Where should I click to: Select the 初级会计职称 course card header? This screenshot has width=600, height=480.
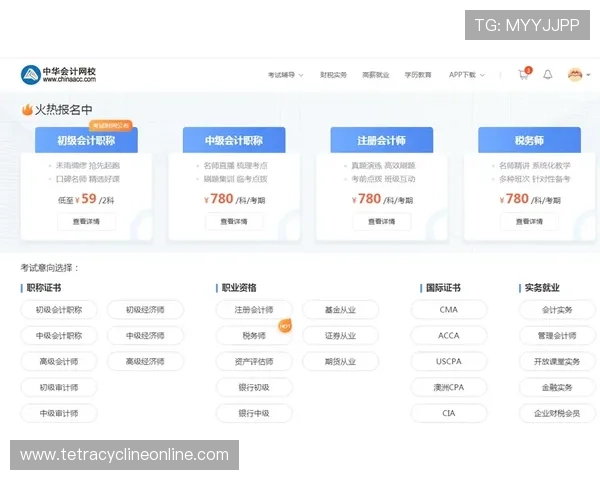pos(86,140)
